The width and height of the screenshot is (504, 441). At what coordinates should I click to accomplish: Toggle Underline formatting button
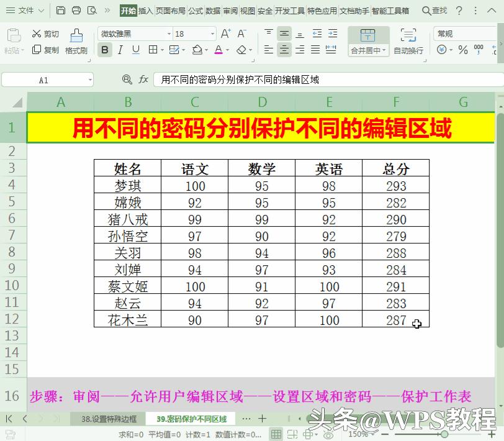(136, 50)
